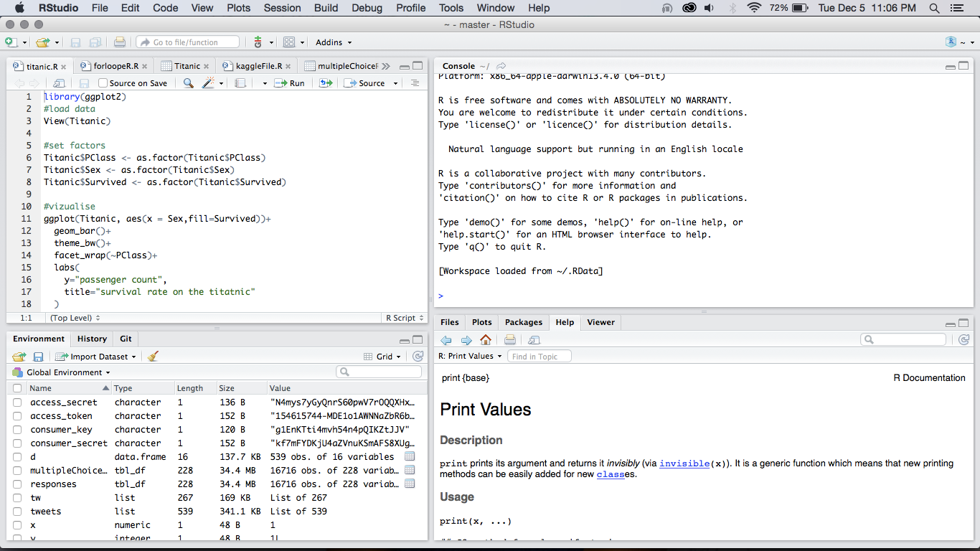
Task: Switch to the Packages tab
Action: point(523,322)
